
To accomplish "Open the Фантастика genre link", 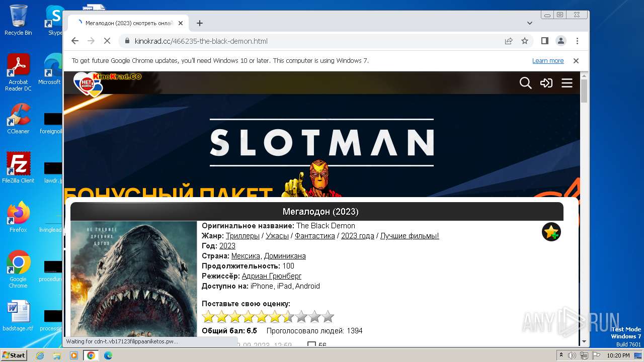I will coord(315,236).
